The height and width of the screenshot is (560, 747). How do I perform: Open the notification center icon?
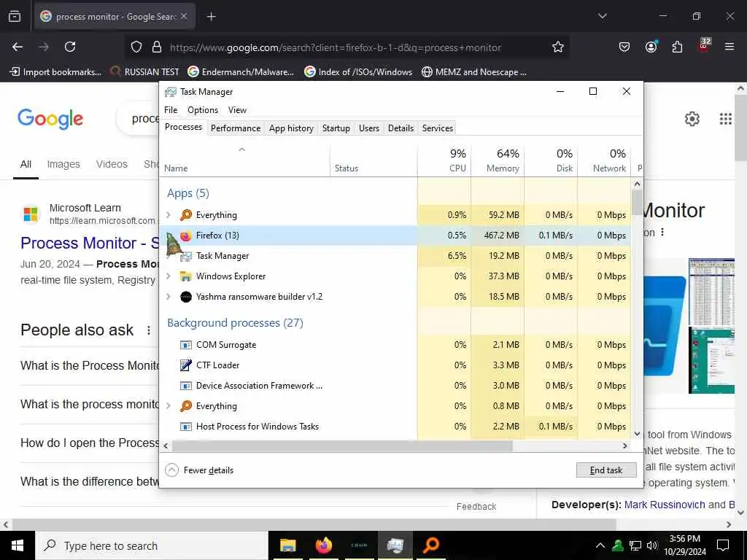723,545
